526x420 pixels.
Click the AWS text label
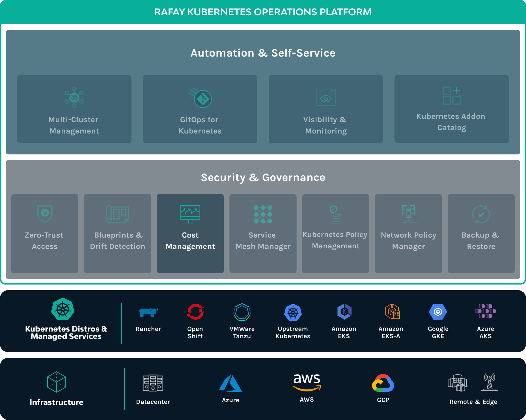coord(307,400)
